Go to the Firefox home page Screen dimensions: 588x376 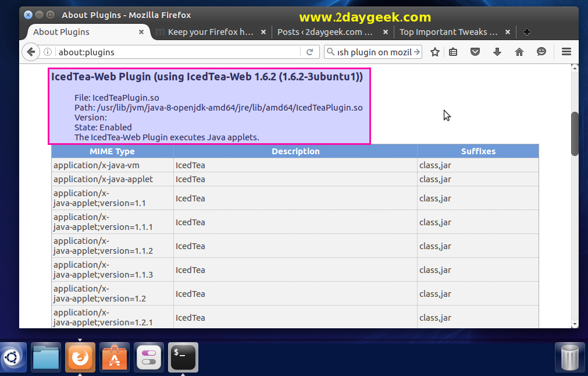tap(519, 52)
